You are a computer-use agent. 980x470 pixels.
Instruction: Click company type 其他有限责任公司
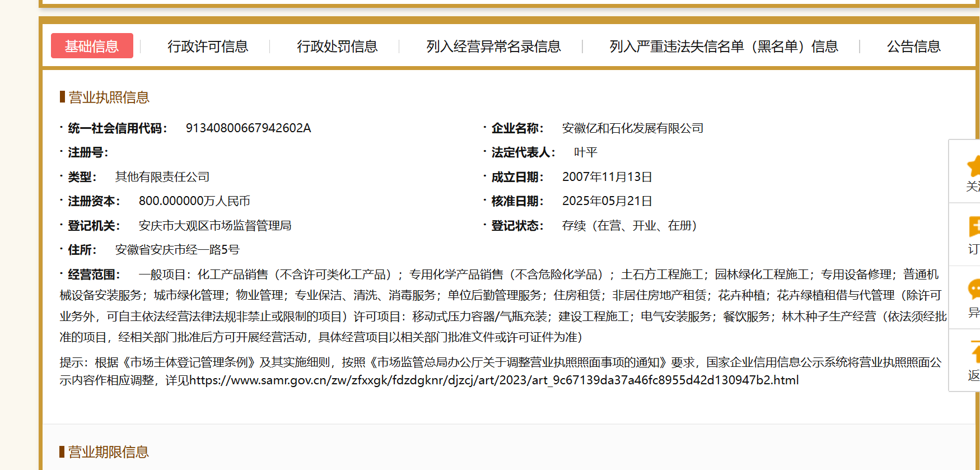[162, 177]
